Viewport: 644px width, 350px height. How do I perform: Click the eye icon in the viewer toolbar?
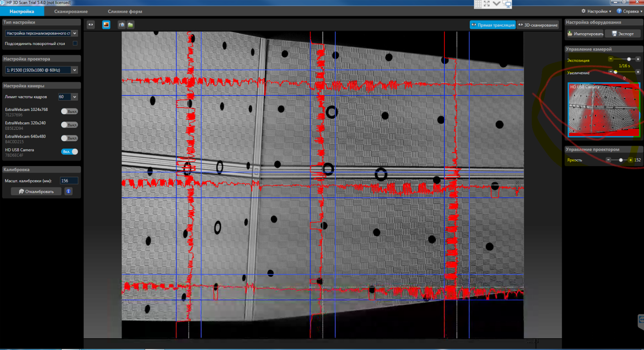[x=91, y=25]
